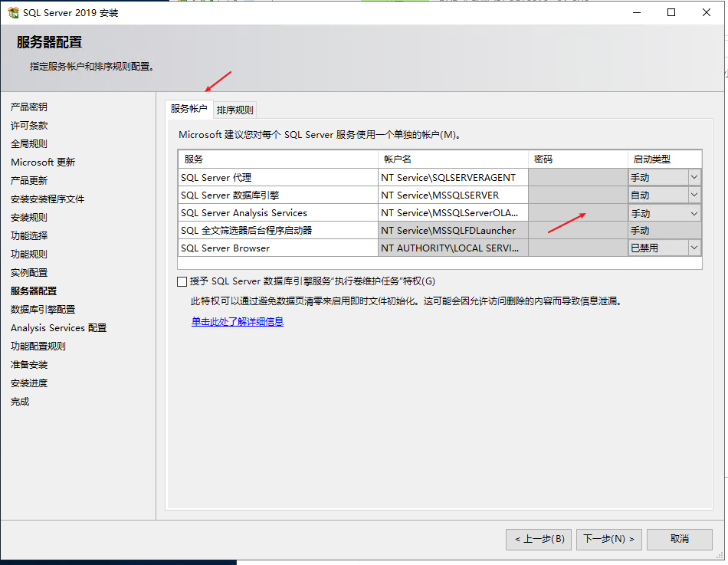Open the 单击此处了解详细信息 link
The width and height of the screenshot is (728, 565).
(x=238, y=321)
